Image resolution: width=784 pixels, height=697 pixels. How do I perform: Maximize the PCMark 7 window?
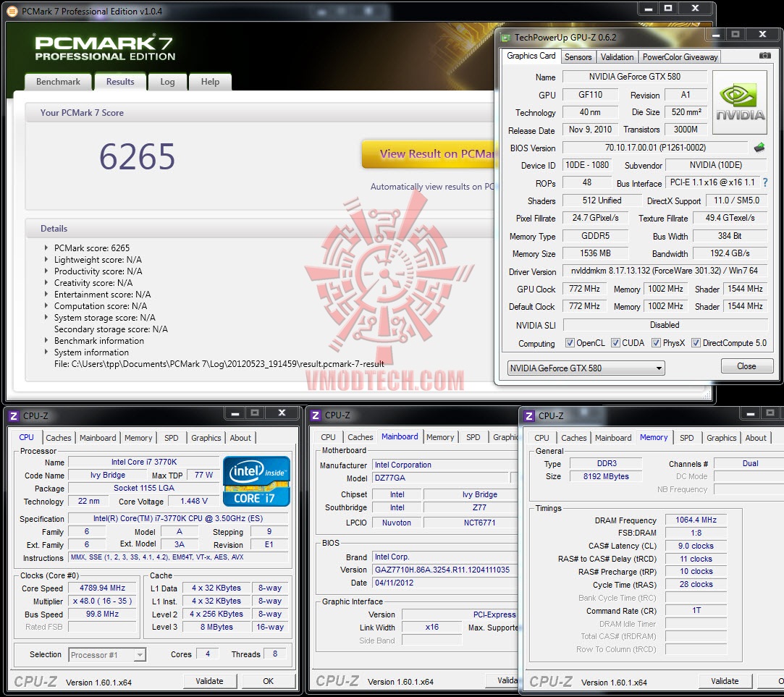667,9
